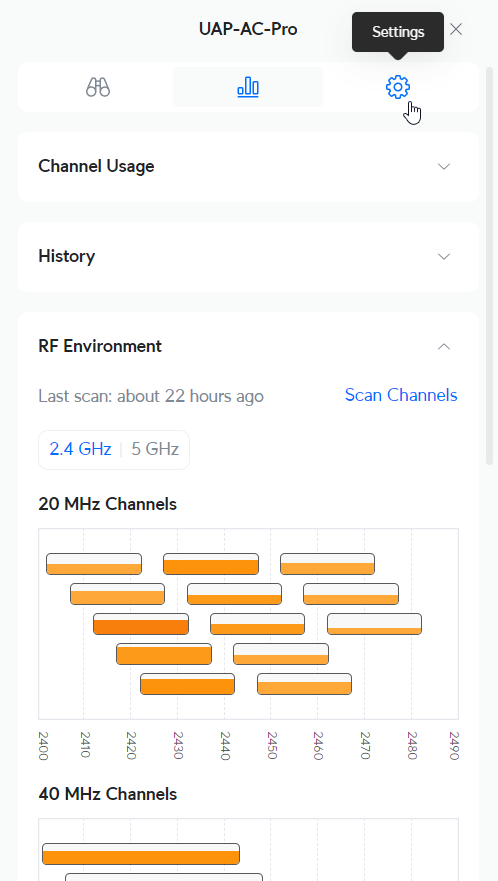Click the RF Environment heading
Viewport: 498px width, 881px height.
pyautogui.click(x=100, y=346)
